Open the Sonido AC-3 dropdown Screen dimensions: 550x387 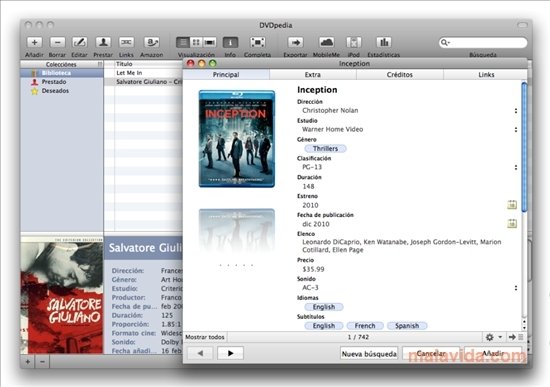tap(516, 288)
